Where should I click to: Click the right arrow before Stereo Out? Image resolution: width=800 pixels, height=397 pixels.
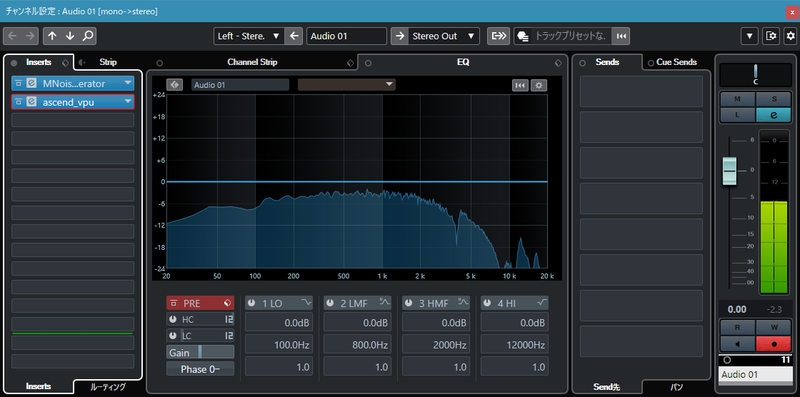click(x=399, y=36)
